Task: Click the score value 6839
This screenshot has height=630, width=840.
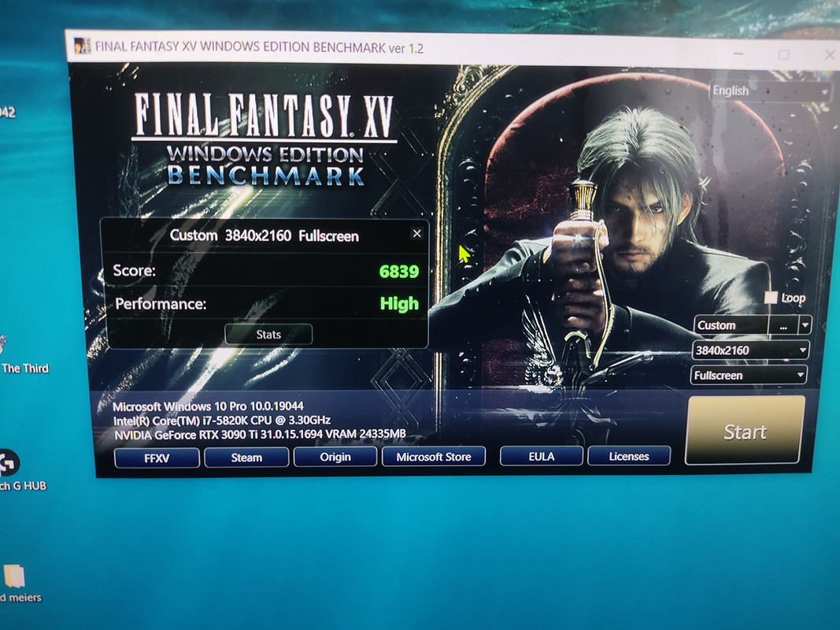Action: [399, 271]
